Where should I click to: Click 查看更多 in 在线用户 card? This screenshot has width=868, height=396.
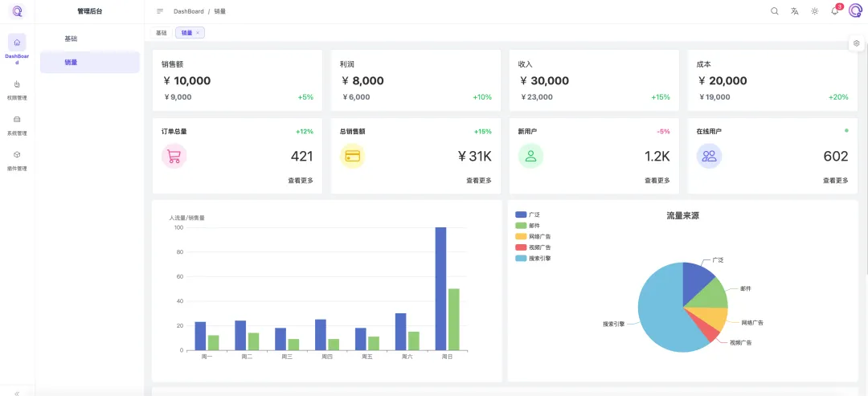pos(835,180)
